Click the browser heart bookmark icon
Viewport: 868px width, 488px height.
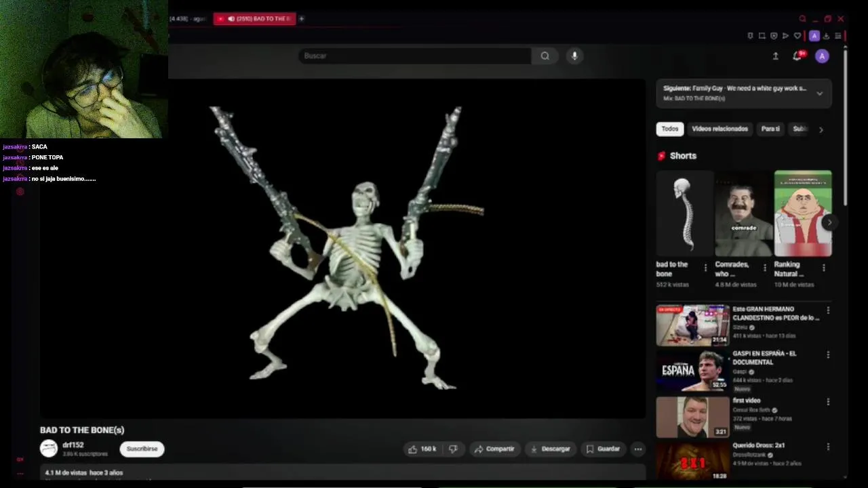797,36
